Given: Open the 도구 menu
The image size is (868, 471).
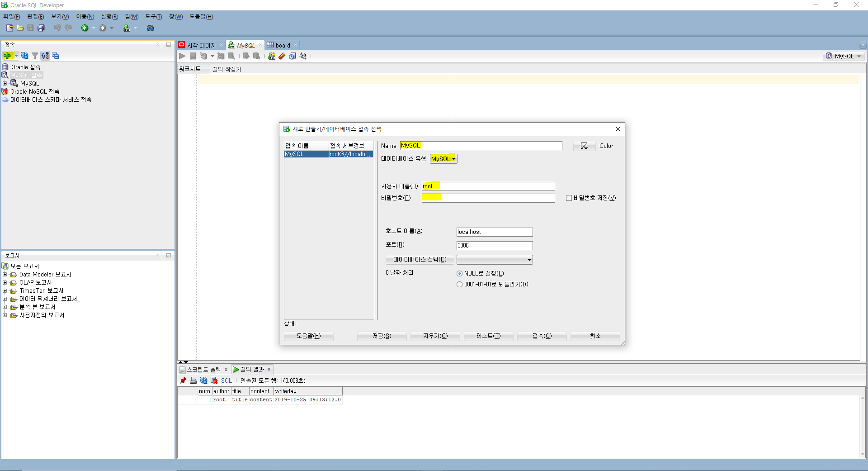Looking at the screenshot, I should [154, 17].
